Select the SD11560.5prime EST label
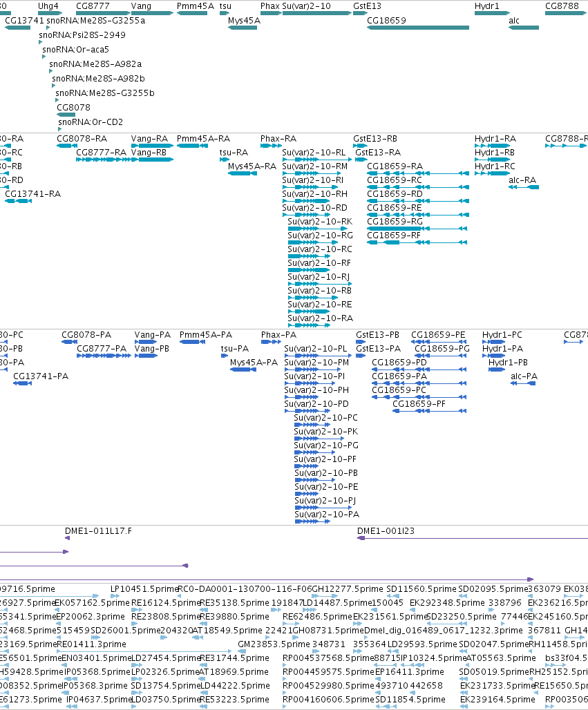The image size is (588, 710). click(x=421, y=589)
